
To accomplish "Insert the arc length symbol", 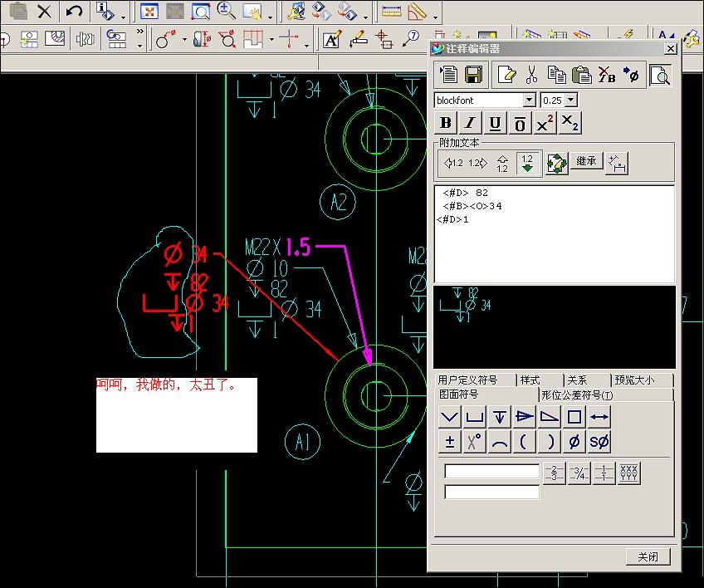I will pyautogui.click(x=499, y=442).
